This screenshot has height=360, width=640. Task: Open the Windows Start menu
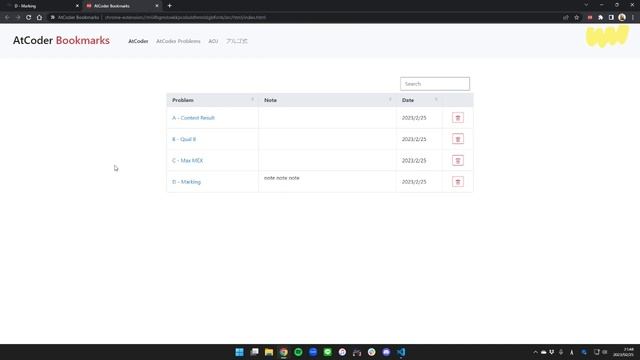click(240, 352)
